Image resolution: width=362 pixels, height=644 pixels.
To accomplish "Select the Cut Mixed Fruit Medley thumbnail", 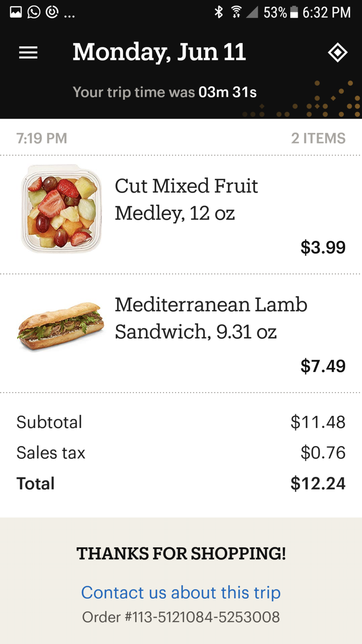I will [x=61, y=209].
